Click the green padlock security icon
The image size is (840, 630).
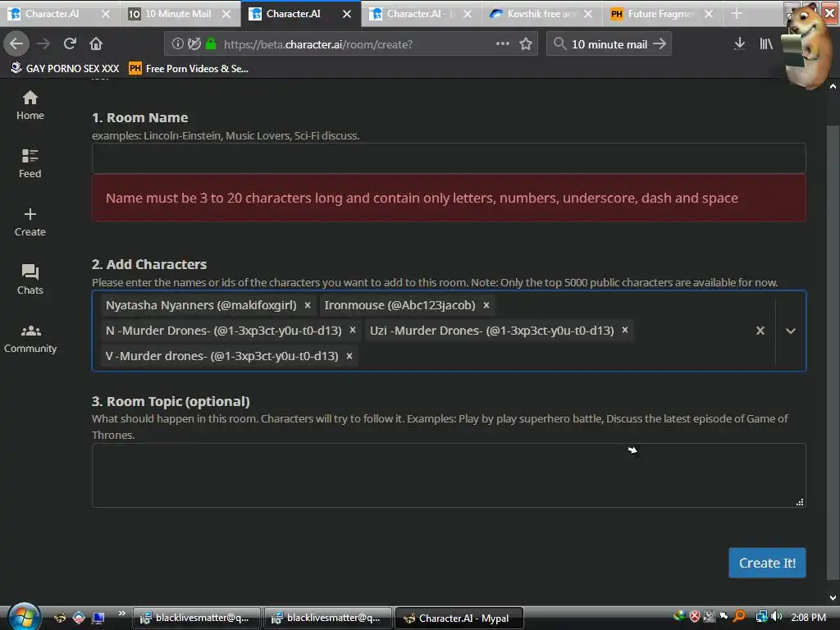(x=211, y=44)
